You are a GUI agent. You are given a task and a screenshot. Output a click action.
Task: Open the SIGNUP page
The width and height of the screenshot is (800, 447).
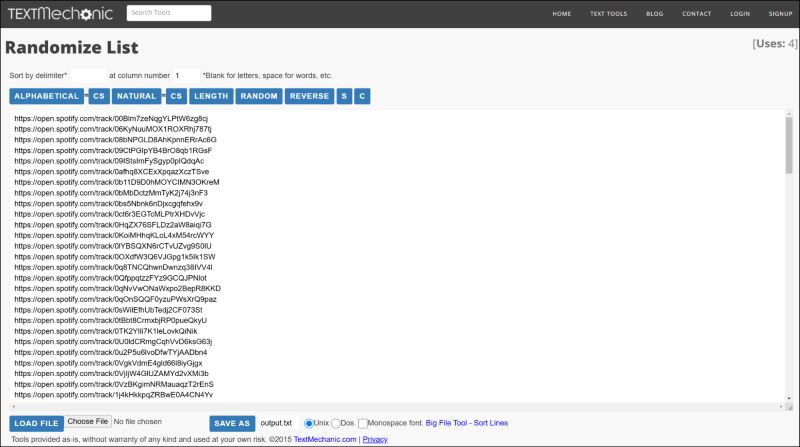tap(781, 14)
